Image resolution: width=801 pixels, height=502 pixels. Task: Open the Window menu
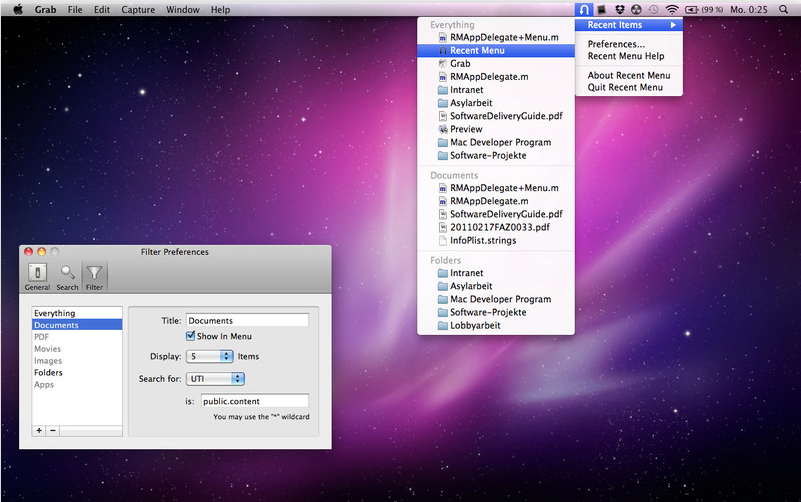182,9
